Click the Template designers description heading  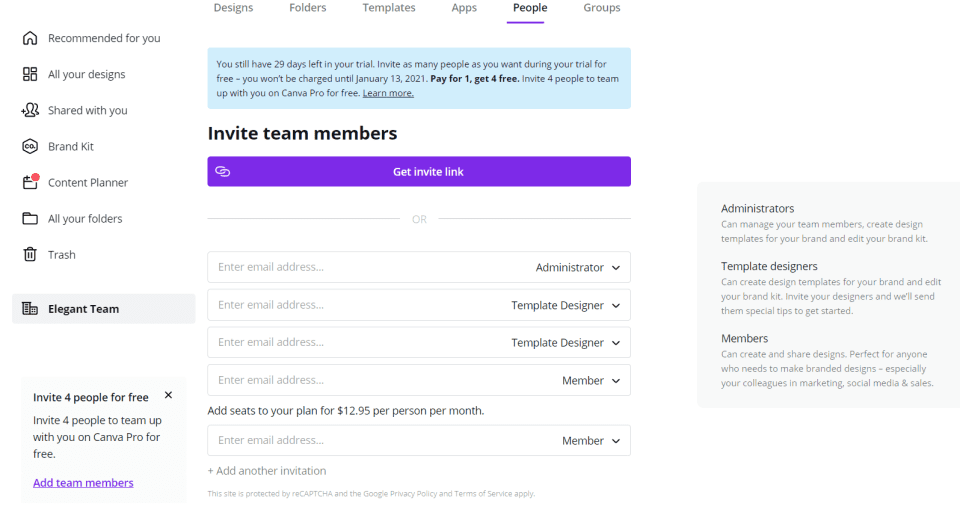[769, 266]
